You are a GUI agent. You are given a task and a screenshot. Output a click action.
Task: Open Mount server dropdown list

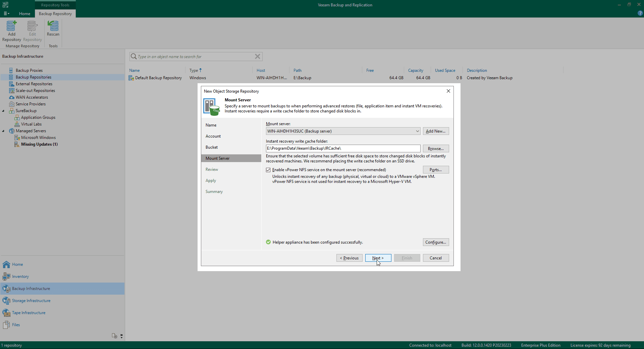tap(417, 131)
